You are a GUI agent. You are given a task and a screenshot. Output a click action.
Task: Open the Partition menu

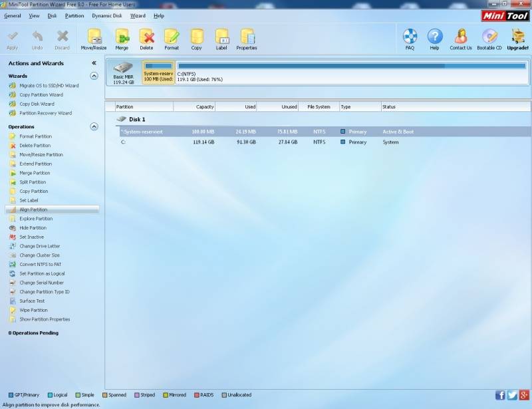point(74,15)
